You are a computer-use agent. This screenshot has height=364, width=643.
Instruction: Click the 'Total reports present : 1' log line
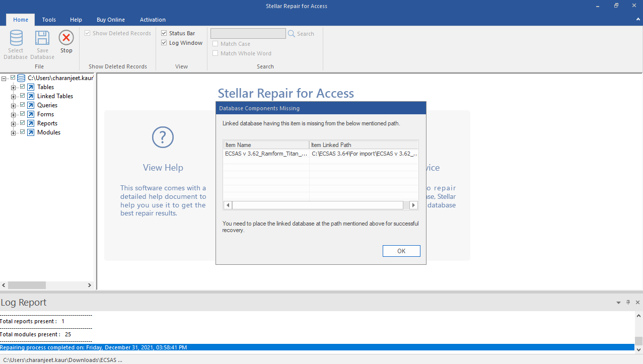pyautogui.click(x=33, y=321)
